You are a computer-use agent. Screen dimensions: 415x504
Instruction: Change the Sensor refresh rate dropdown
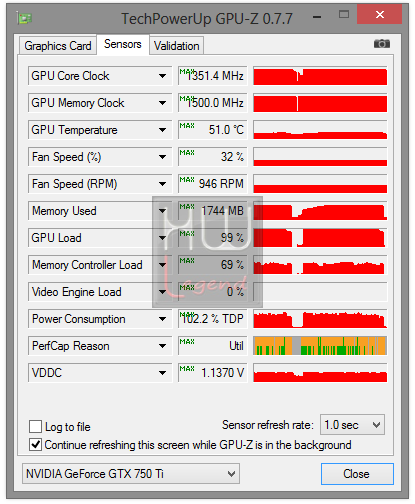click(352, 425)
